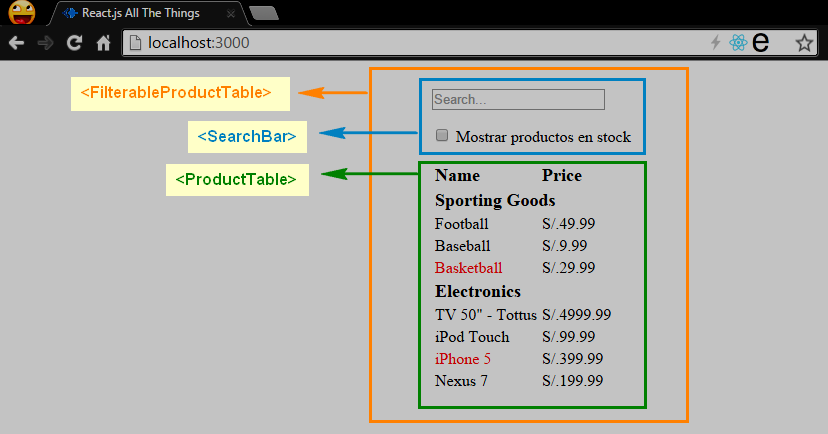Click the S/.399.99 price
828x434 pixels.
point(572,359)
